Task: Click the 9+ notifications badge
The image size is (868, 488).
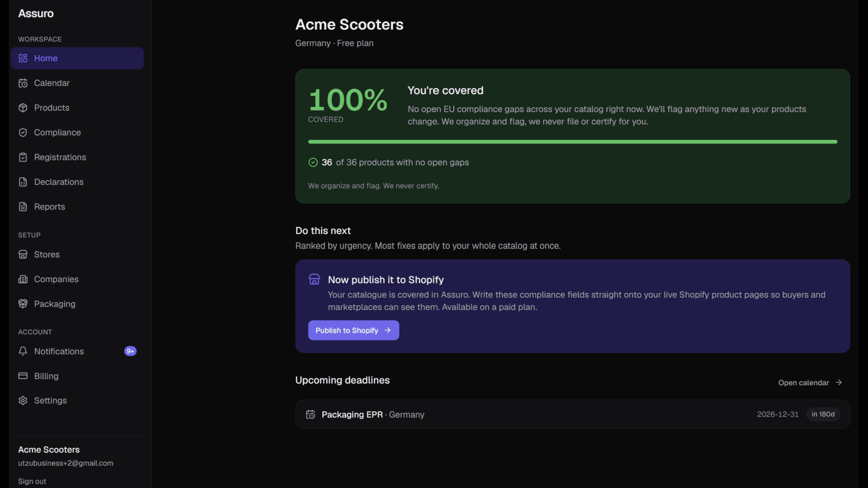Action: (130, 351)
